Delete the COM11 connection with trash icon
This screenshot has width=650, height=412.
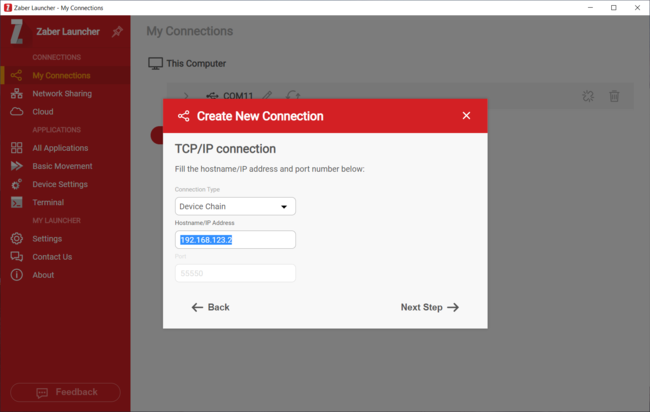click(x=614, y=97)
